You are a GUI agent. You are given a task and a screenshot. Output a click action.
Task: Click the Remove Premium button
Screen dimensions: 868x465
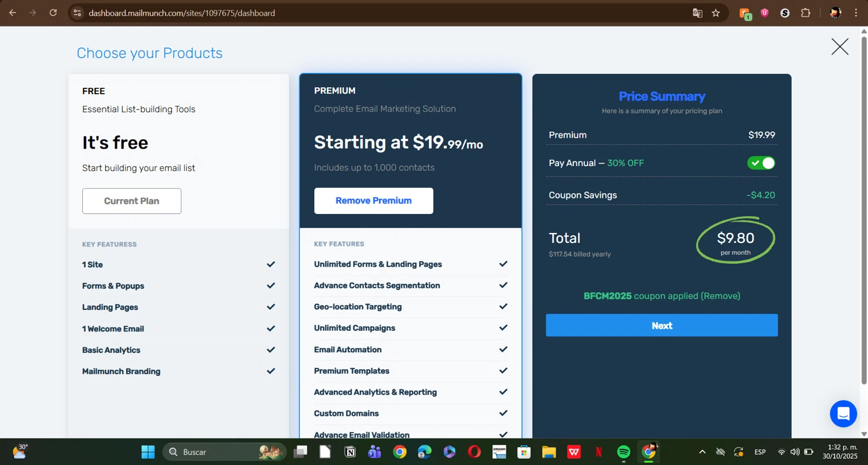(x=373, y=201)
